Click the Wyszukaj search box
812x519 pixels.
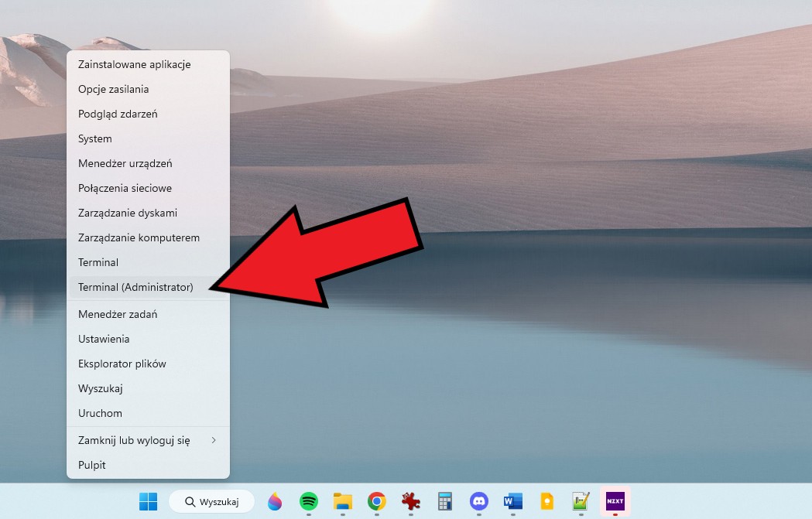[211, 501]
